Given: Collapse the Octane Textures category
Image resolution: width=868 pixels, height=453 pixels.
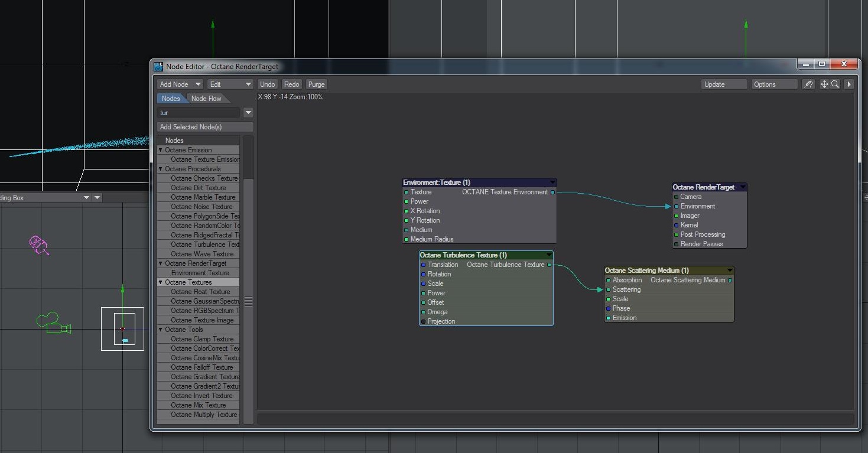Looking at the screenshot, I should coord(160,282).
